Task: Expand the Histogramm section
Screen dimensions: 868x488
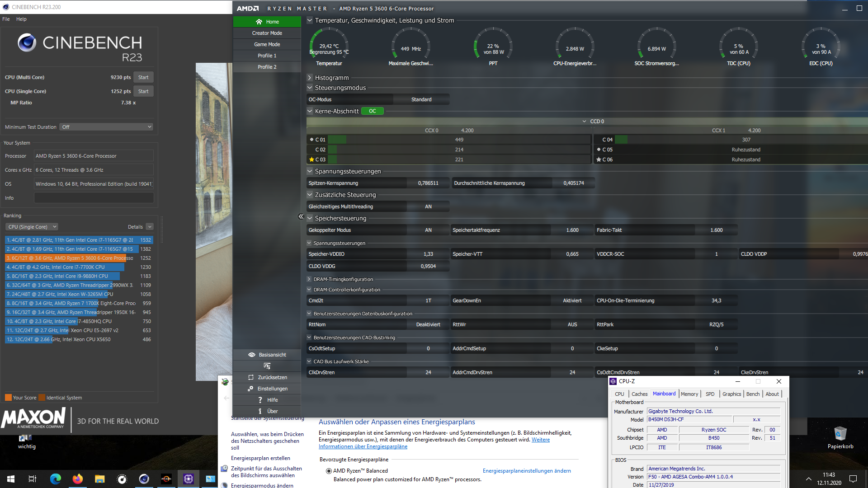Action: pos(310,78)
